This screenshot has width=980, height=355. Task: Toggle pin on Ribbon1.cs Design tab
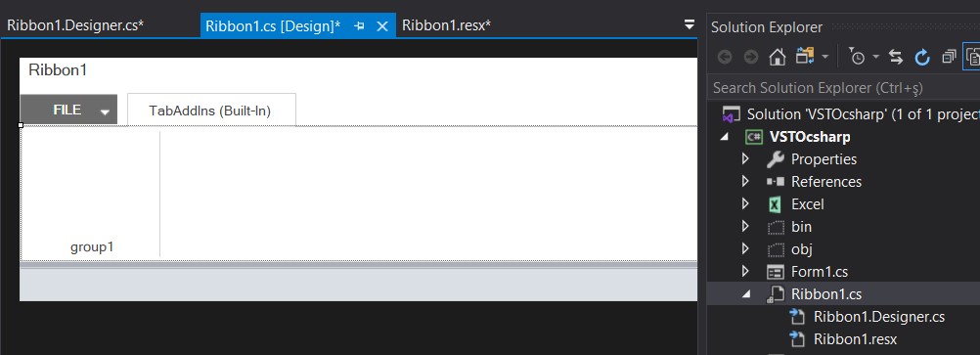[x=359, y=26]
